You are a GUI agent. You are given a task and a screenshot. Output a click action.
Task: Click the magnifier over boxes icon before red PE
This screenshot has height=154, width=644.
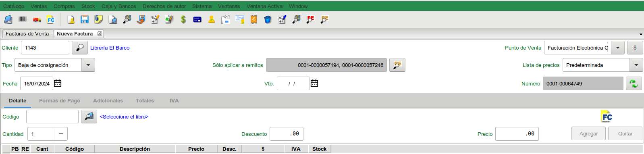296,19
